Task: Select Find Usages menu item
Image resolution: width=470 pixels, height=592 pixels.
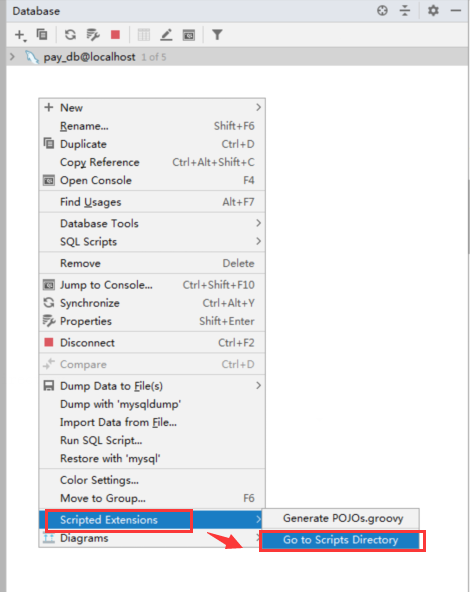Action: tap(152, 202)
